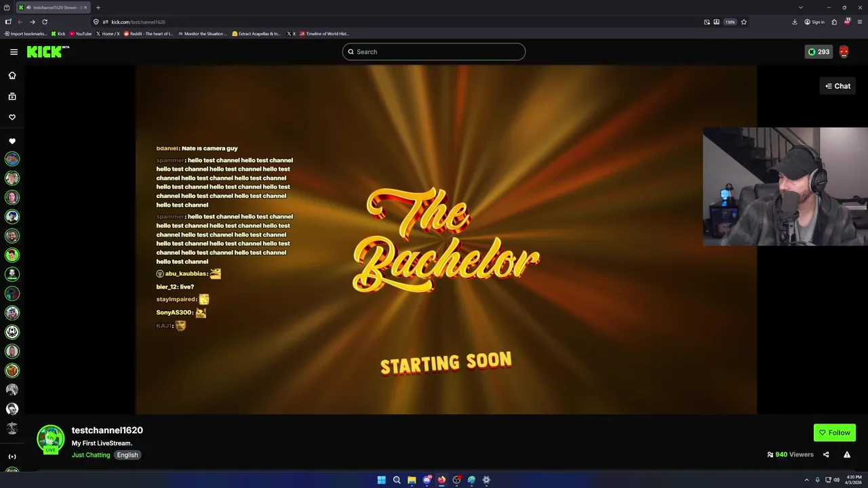Bookmark this page with the star icon
Image resolution: width=868 pixels, height=488 pixels.
pos(744,22)
